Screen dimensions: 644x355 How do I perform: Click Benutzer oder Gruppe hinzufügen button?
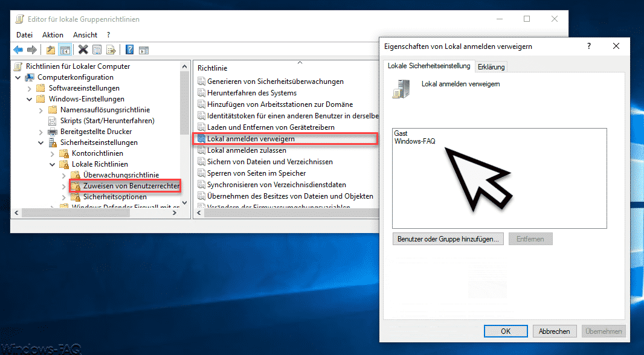(x=448, y=239)
